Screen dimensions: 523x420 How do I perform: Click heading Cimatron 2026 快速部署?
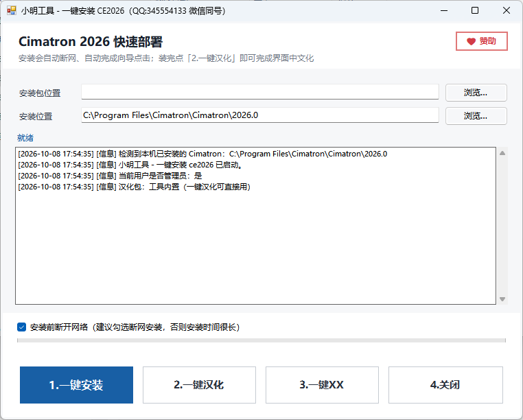[91, 42]
